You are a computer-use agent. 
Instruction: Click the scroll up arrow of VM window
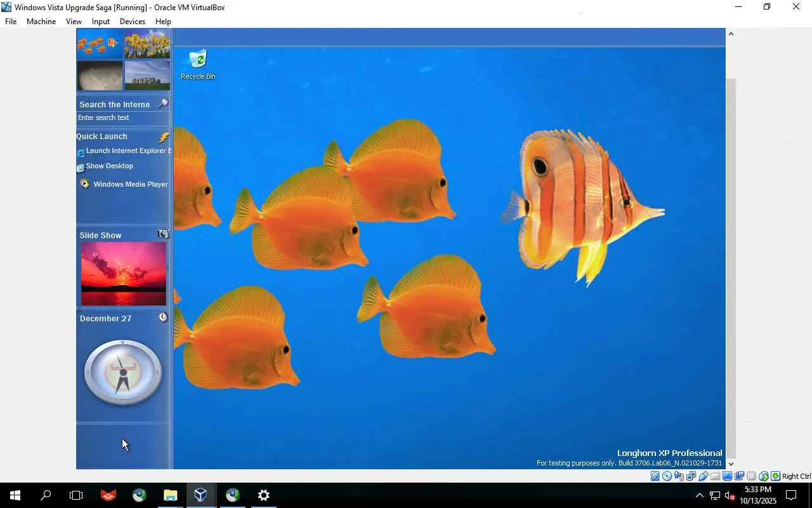731,34
